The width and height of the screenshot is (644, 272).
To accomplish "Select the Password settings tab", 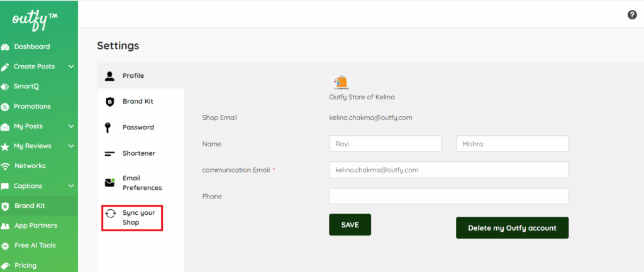I will click(x=138, y=128).
